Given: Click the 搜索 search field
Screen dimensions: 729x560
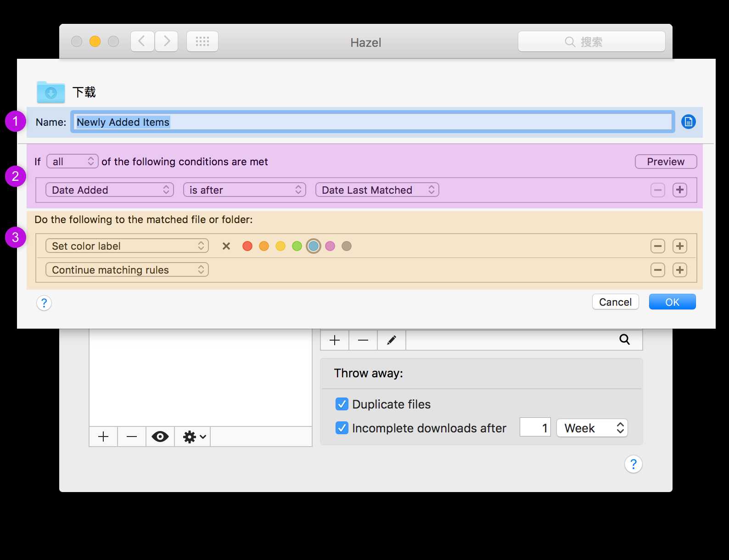Looking at the screenshot, I should click(x=592, y=42).
